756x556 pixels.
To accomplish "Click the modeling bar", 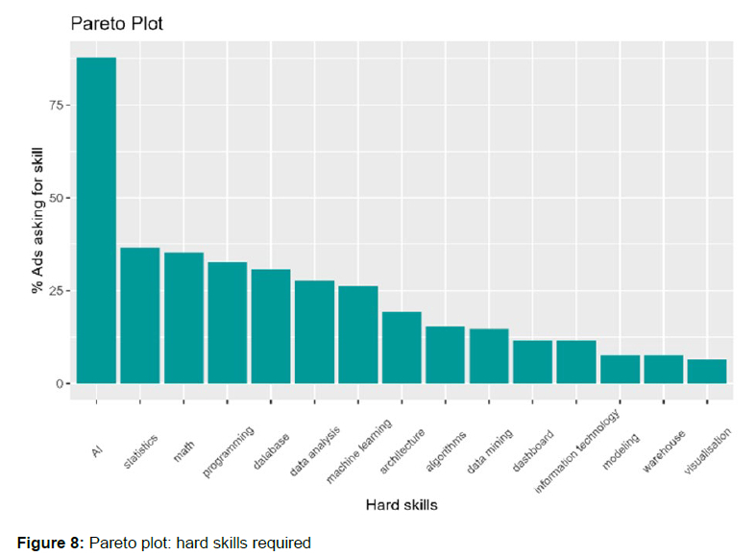I will [x=620, y=370].
